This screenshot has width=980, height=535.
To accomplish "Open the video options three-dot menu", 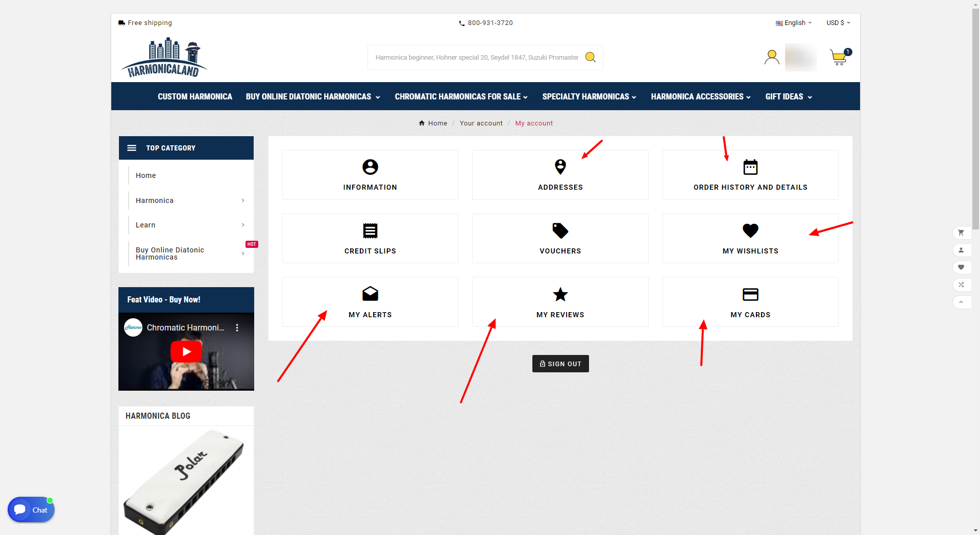I will pos(237,327).
